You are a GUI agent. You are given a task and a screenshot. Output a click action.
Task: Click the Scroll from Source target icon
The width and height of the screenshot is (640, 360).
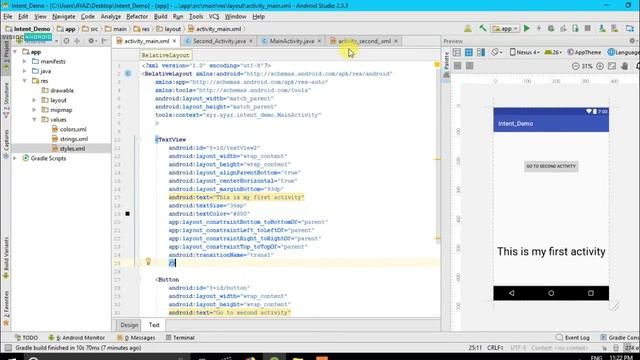click(66, 41)
